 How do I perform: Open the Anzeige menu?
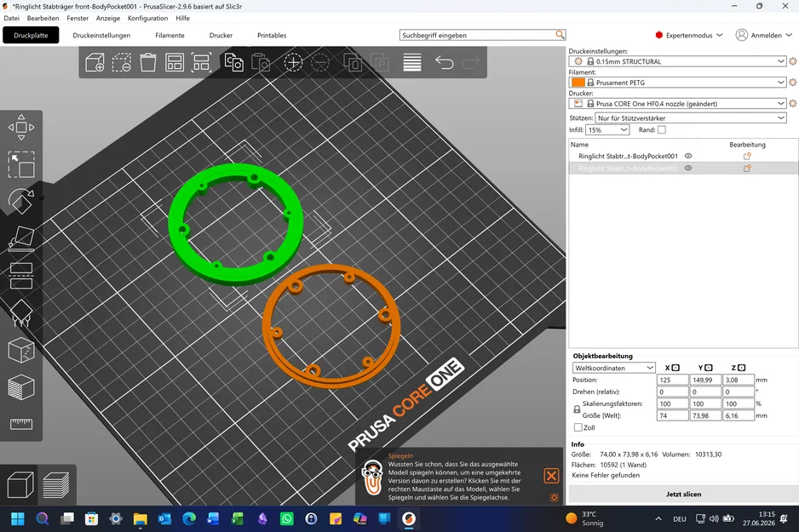click(108, 19)
